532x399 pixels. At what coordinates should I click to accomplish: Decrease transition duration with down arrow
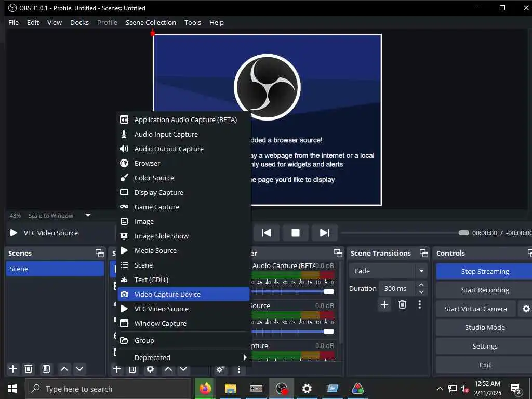(421, 292)
